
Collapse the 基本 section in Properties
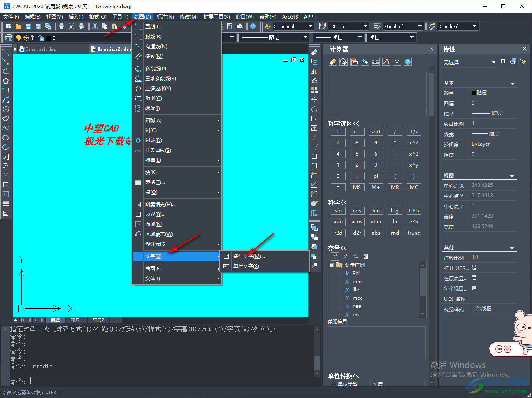coord(512,84)
